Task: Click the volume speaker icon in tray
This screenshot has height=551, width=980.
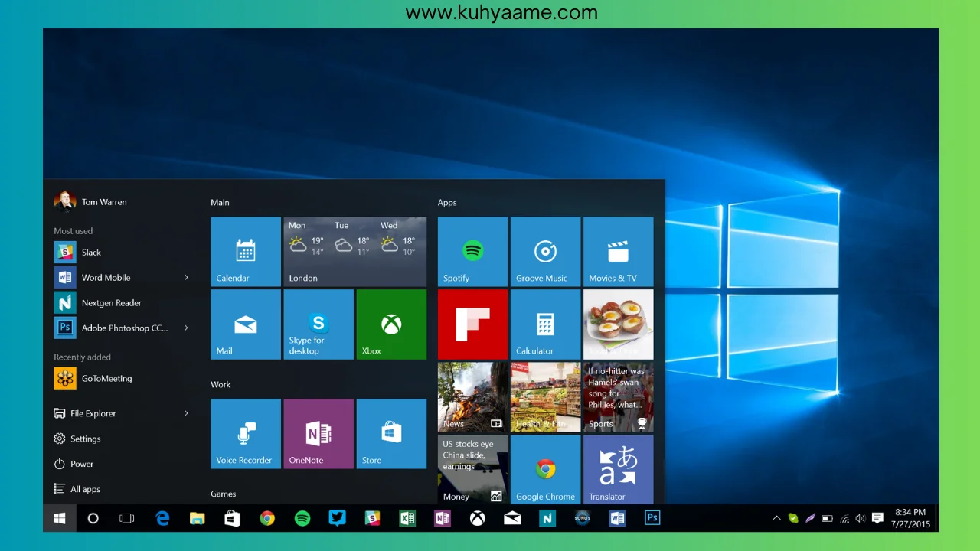Action: 861,518
